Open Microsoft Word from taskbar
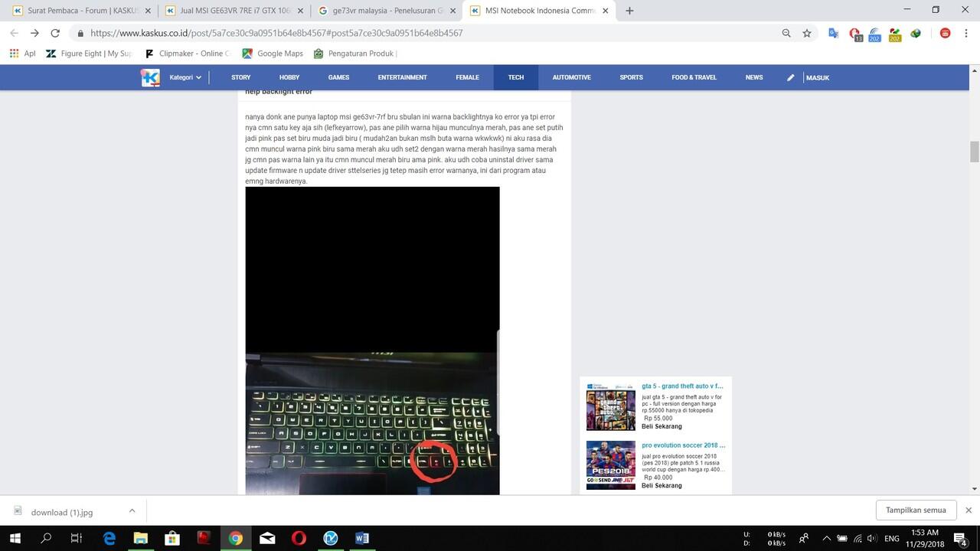980x551 pixels. (362, 538)
